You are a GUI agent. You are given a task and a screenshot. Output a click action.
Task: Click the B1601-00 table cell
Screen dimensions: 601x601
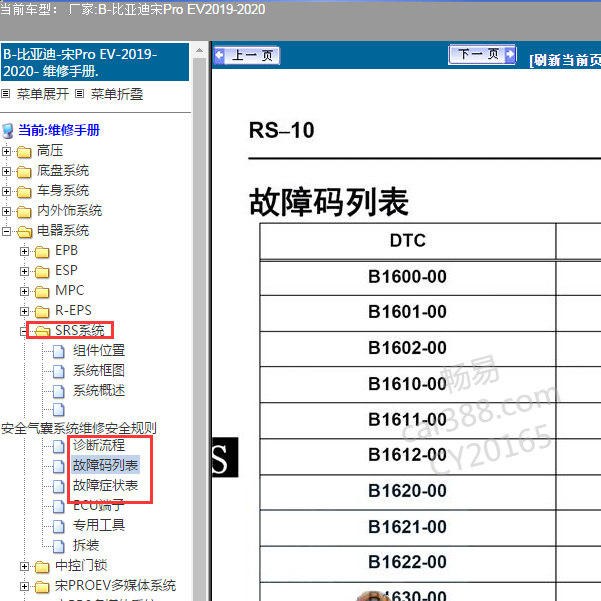pyautogui.click(x=407, y=312)
